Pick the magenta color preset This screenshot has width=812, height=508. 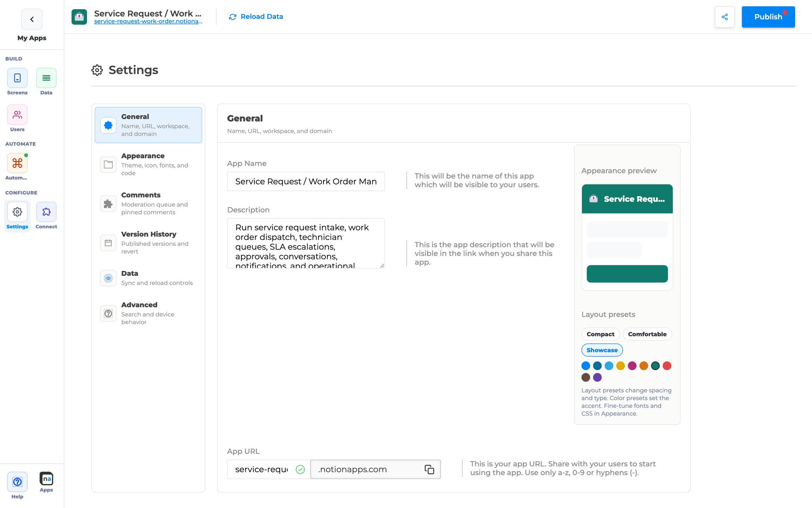[632, 366]
